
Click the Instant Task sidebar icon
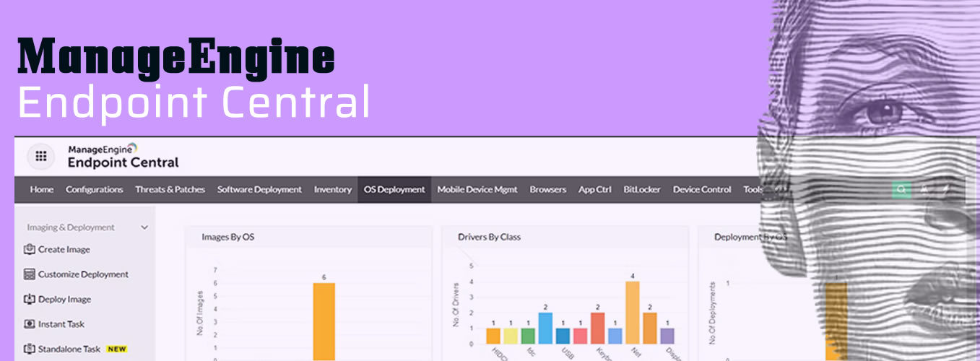30,324
